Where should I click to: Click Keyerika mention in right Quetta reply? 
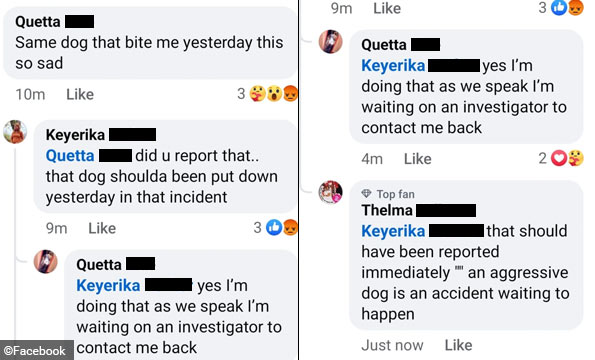pos(393,66)
